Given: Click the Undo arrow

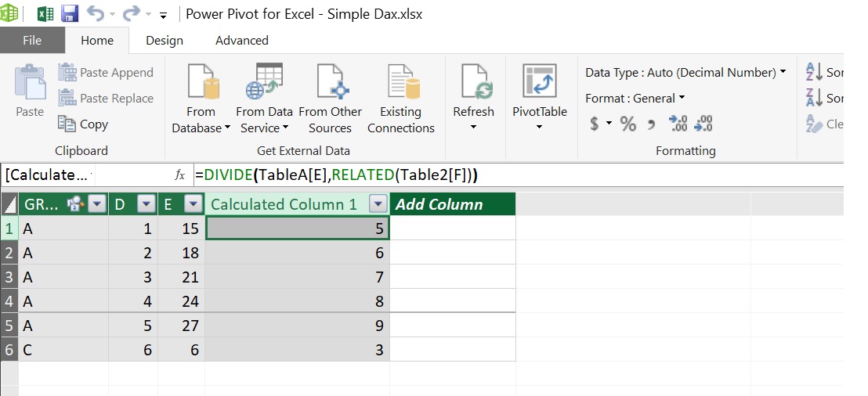Looking at the screenshot, I should [x=94, y=14].
